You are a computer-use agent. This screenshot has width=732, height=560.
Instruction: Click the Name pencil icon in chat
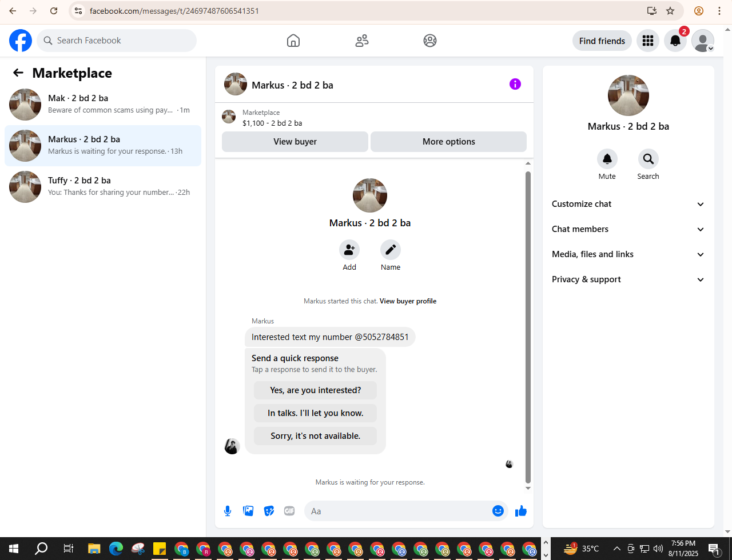[x=391, y=250]
